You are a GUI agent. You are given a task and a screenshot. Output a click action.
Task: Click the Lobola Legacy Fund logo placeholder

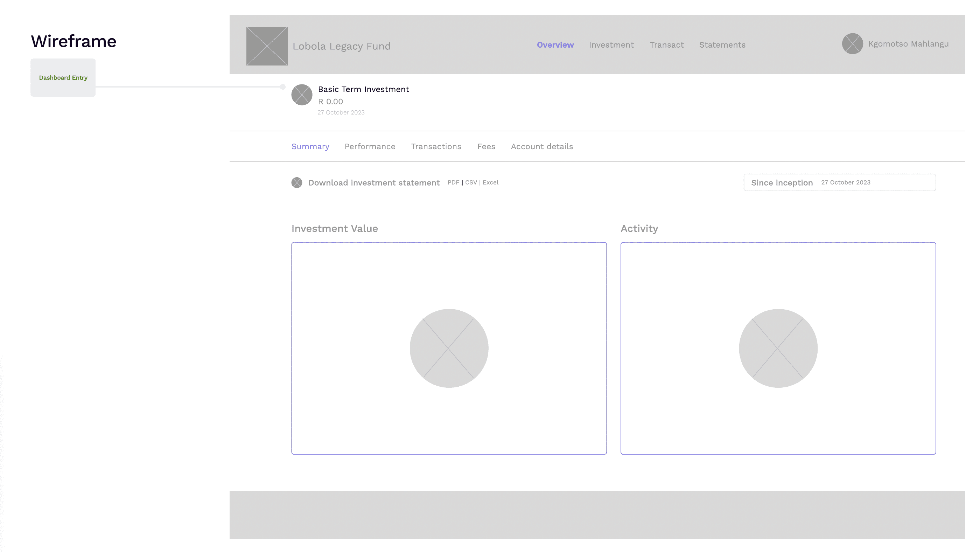point(267,46)
